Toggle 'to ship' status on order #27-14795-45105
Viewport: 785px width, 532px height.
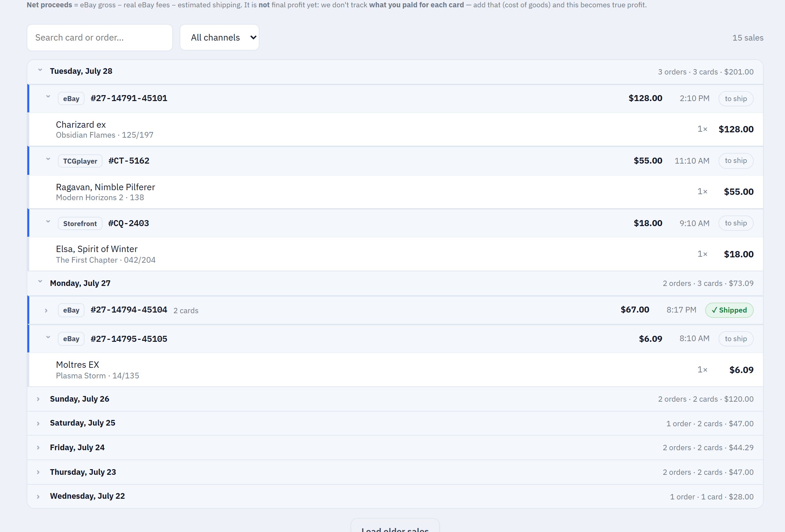(736, 338)
